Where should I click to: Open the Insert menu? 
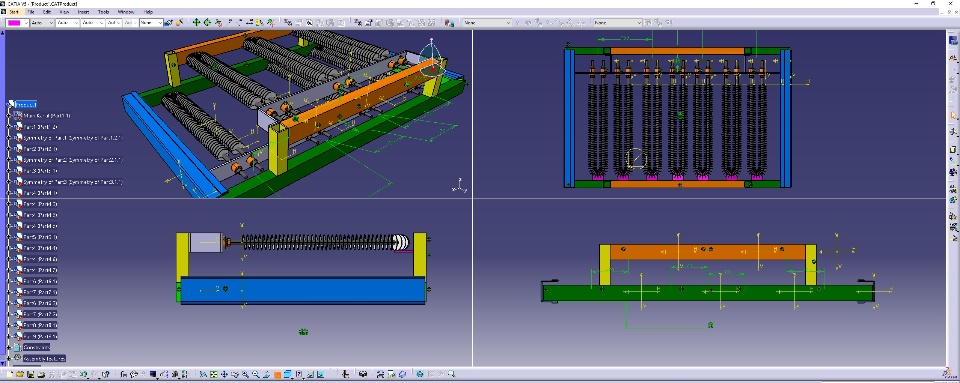(x=83, y=12)
